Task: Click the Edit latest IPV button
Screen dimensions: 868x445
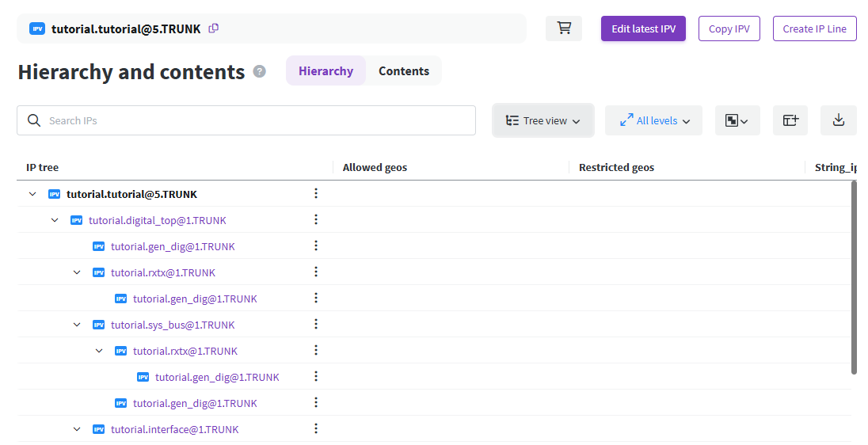Action: (643, 29)
